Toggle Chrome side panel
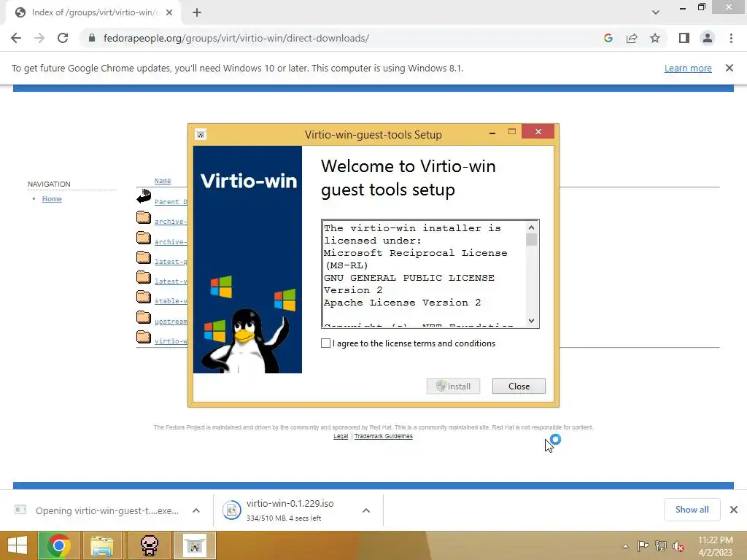The width and height of the screenshot is (747, 560). (x=684, y=38)
